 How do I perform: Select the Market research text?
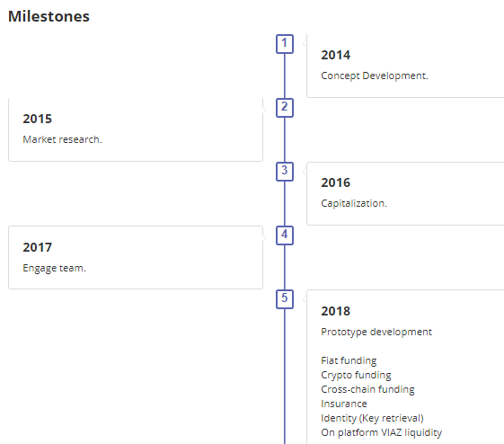tap(62, 139)
